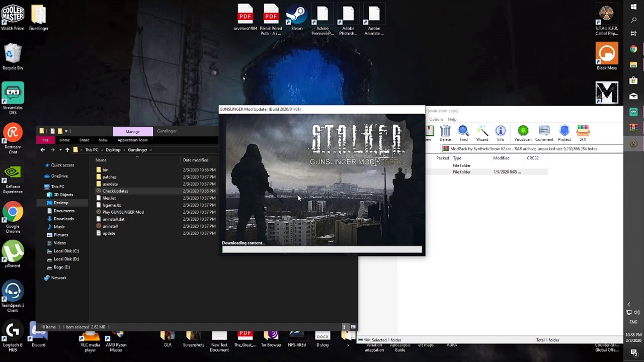644x362 pixels.
Task: Select This PC in the Explorer sidebar
Action: 57,187
